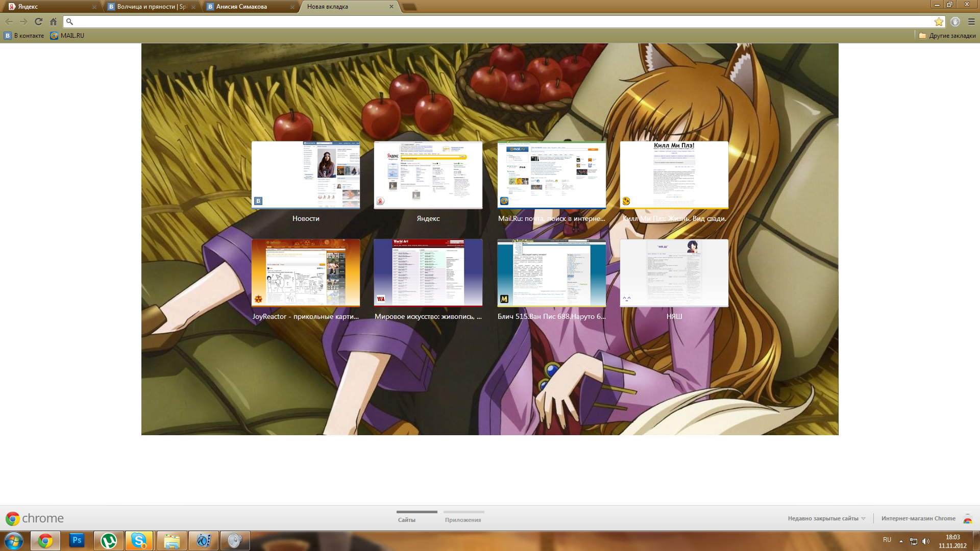Screen dimensions: 980x551
Task: Click the browser Forward arrow
Action: tap(23, 21)
